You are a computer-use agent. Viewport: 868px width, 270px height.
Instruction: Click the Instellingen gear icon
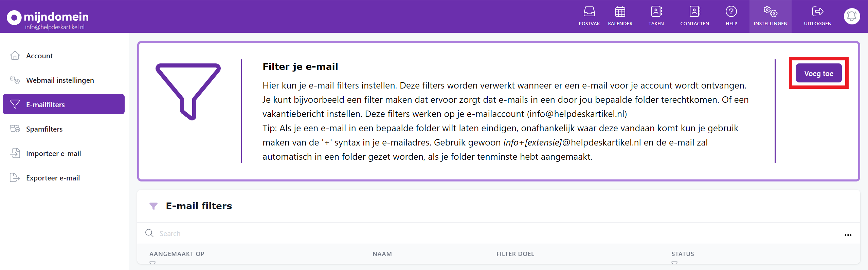(771, 11)
